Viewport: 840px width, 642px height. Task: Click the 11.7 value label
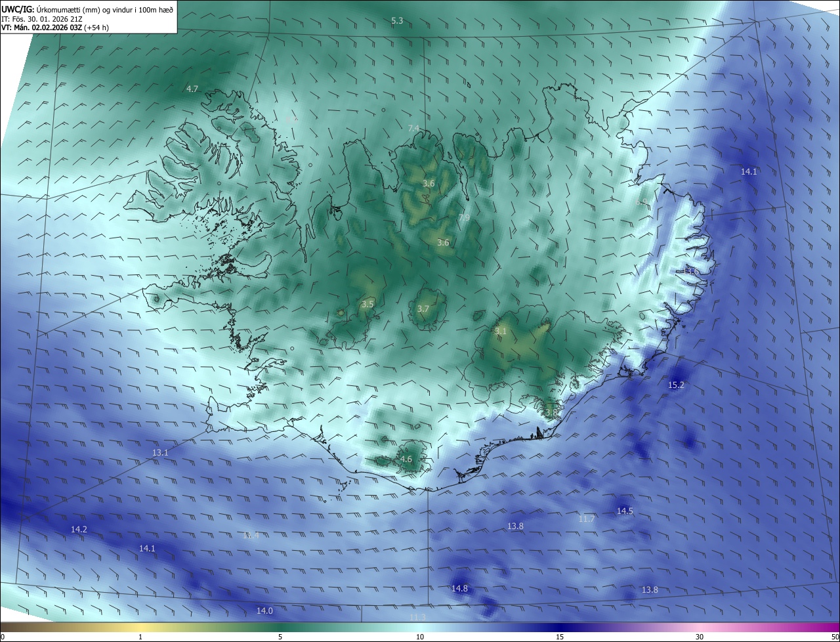(x=587, y=519)
